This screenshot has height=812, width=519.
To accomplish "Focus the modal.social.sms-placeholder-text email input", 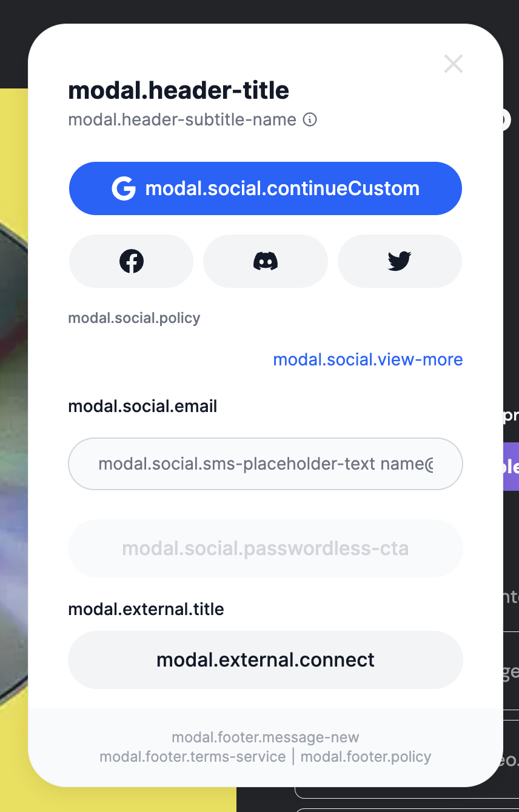I will point(265,464).
